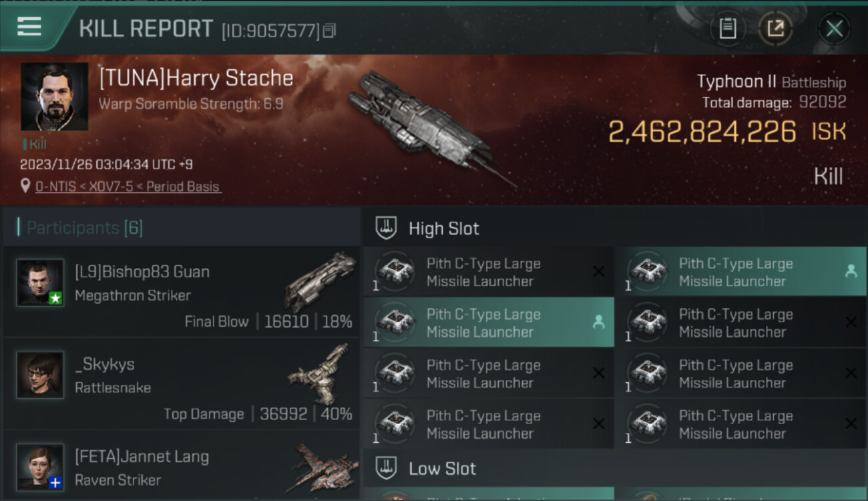Click the X mark on the first launcher
This screenshot has height=501, width=868.
pyautogui.click(x=599, y=271)
